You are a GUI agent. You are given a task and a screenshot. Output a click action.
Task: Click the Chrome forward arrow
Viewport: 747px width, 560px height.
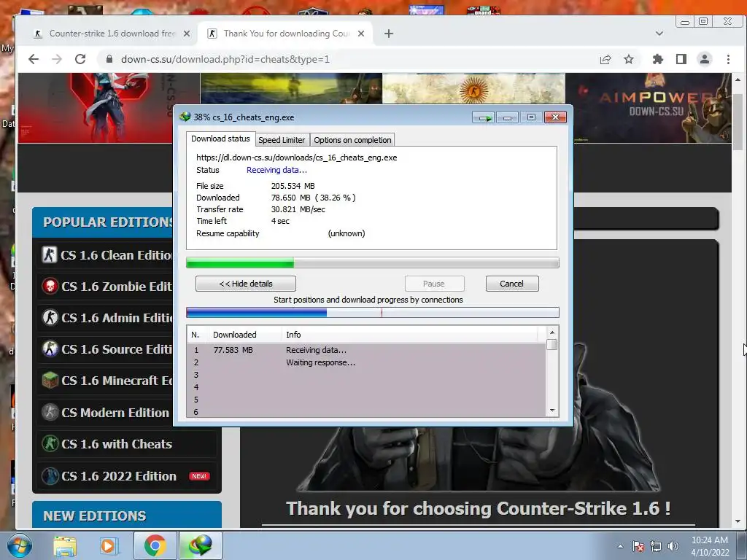pos(57,59)
